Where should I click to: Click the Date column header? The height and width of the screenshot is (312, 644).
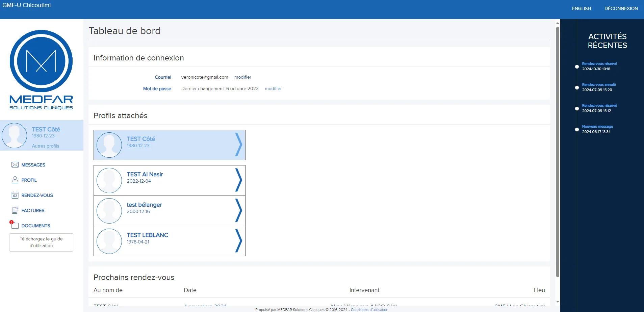pos(190,290)
